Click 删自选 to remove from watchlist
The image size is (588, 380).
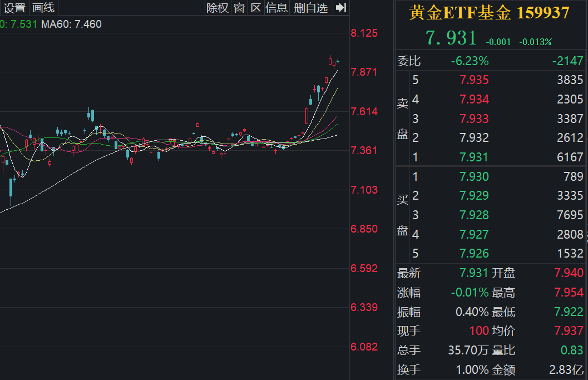point(310,8)
